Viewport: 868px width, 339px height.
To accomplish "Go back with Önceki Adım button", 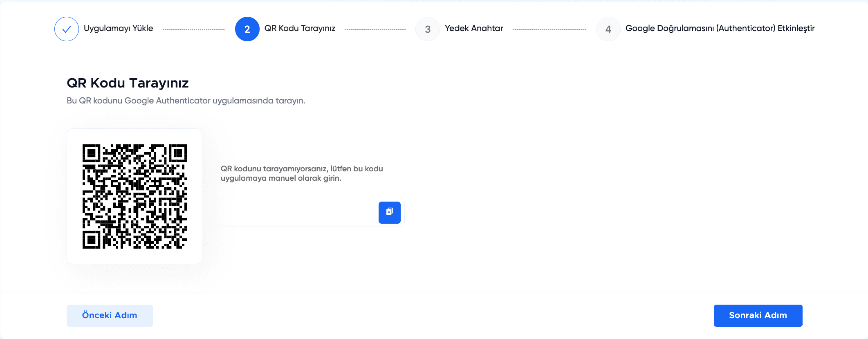I will point(110,315).
